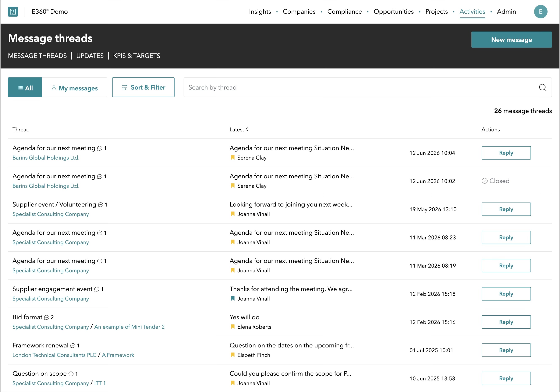The height and width of the screenshot is (392, 560).
Task: Click comment bubble icon on Framework renewal
Action: tap(73, 346)
